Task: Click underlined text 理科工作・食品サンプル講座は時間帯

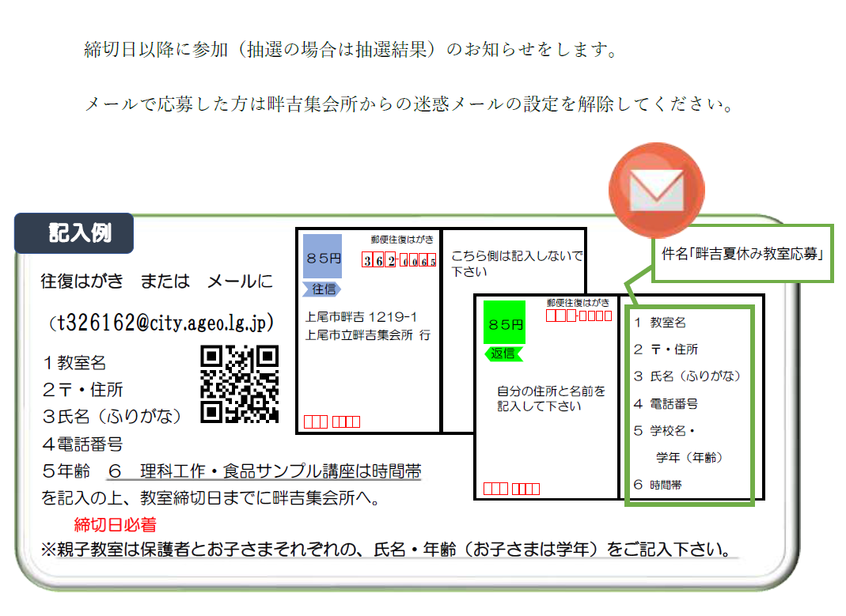Action: [281, 471]
